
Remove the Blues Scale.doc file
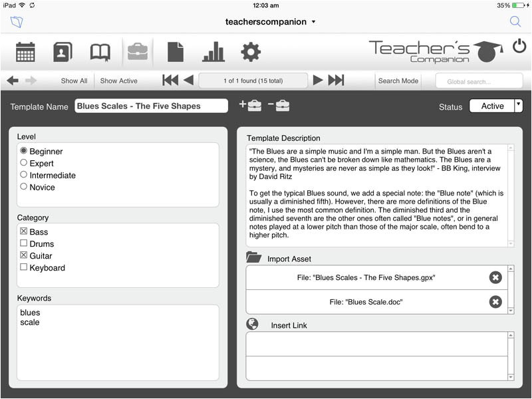(495, 302)
